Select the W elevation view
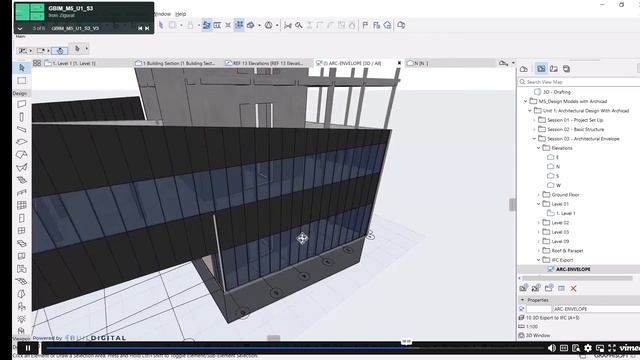 558,185
